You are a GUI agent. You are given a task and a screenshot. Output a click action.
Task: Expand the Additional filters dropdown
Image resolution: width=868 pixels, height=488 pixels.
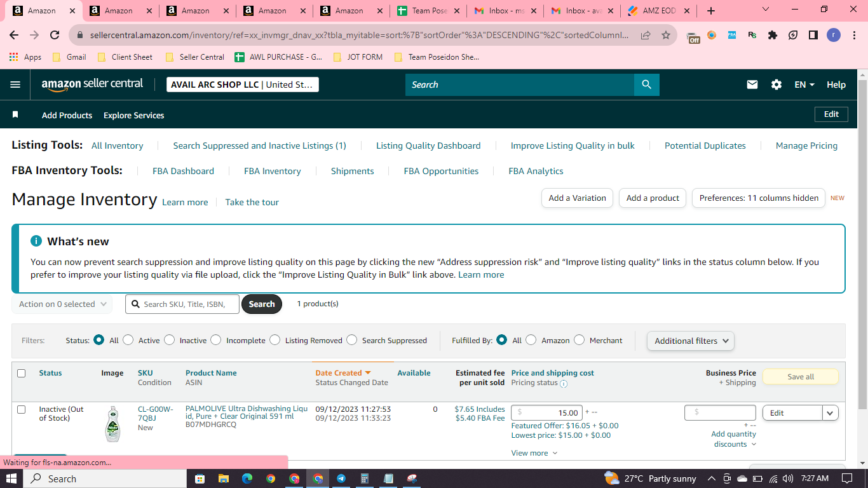[x=690, y=341]
